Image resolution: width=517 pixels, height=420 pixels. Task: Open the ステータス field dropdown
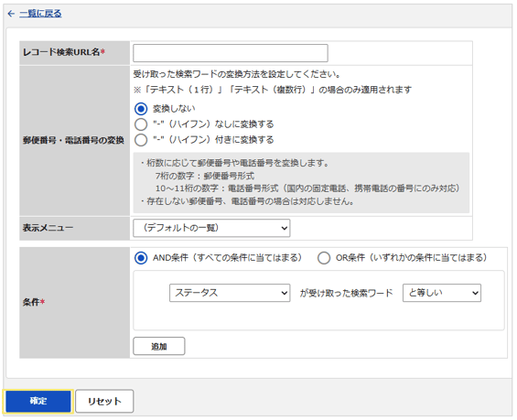coord(230,293)
